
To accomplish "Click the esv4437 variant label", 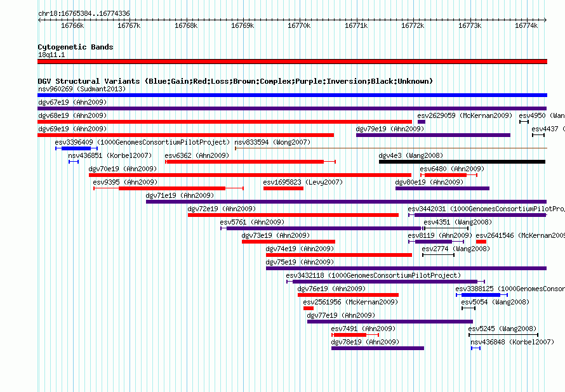I will [548, 129].
